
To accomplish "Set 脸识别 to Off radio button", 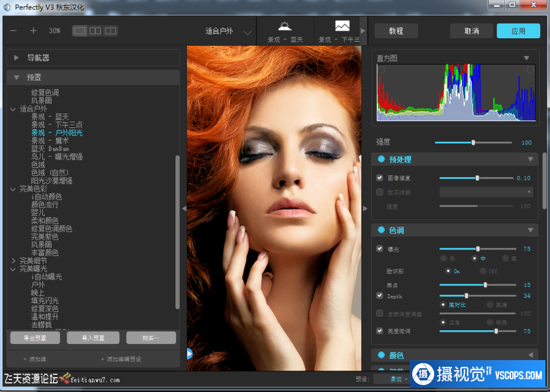I will [483, 271].
